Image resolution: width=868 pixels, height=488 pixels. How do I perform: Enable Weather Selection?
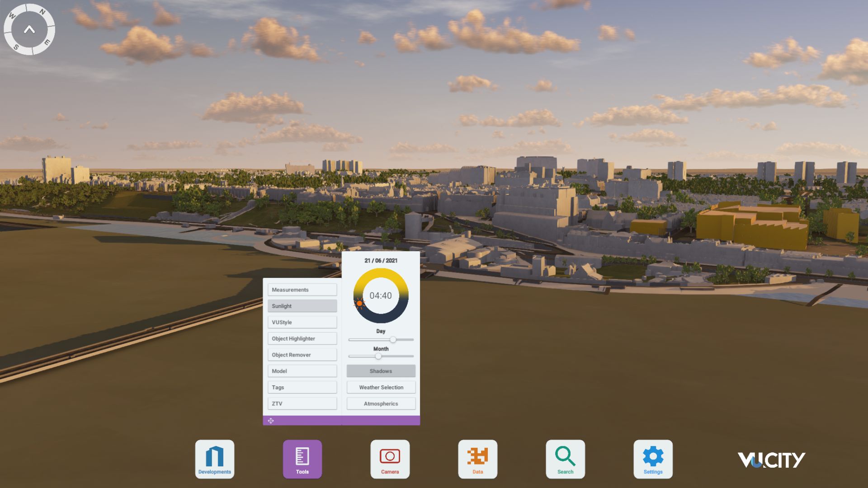pos(381,387)
